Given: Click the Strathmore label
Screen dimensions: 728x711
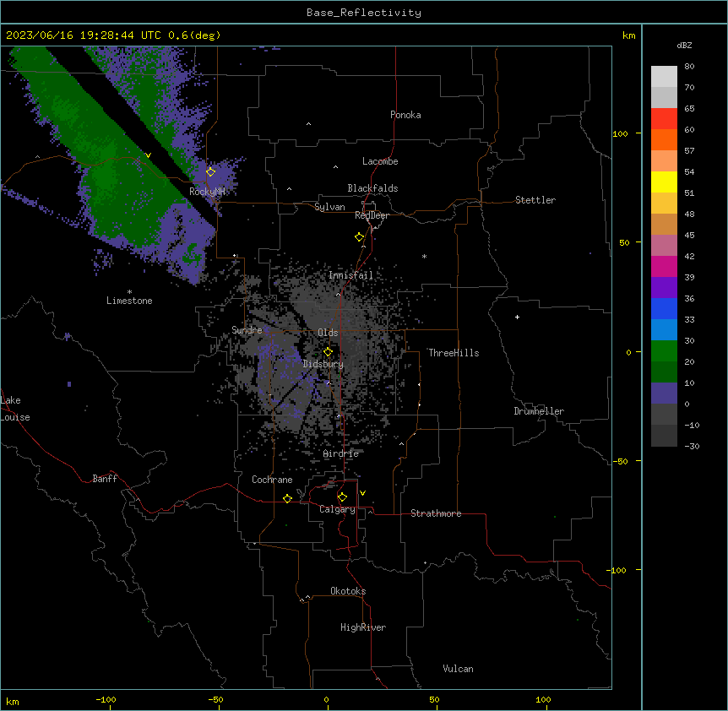Looking at the screenshot, I should 436,513.
